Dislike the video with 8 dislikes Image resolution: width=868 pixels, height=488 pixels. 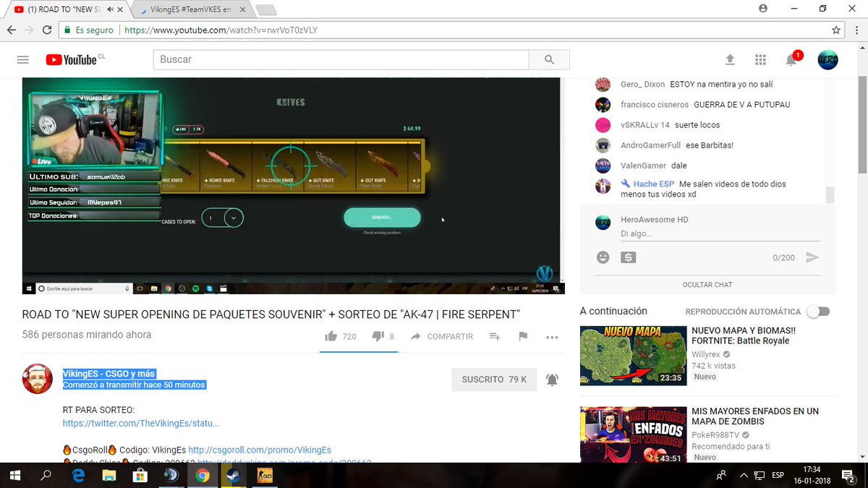[x=383, y=336]
